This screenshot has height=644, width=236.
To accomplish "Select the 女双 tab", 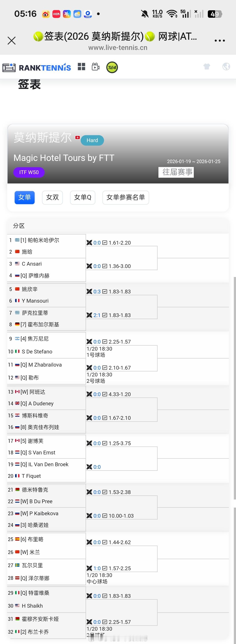I will tap(52, 198).
